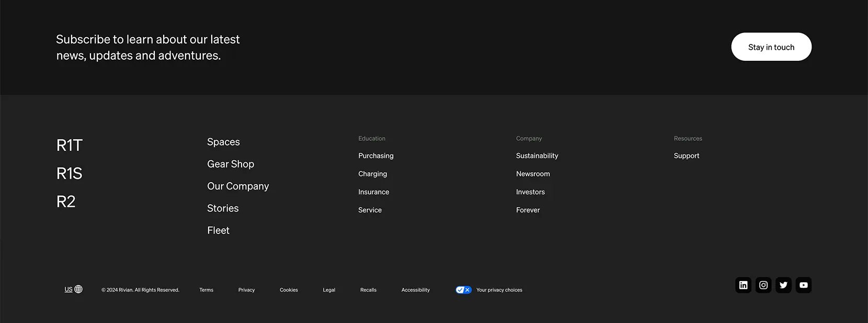Open the Charging education link
Screen dimensions: 868x323
[x=373, y=174]
